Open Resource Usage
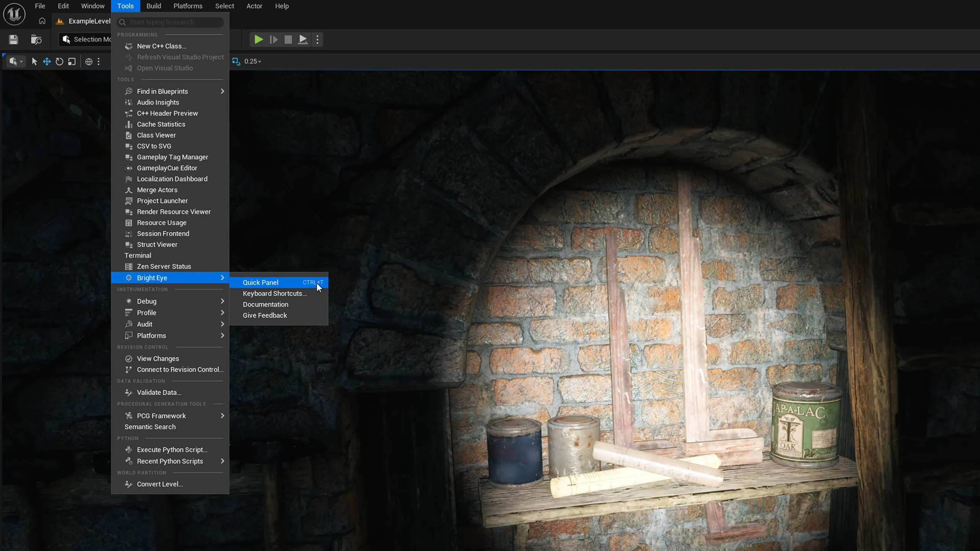Image resolution: width=980 pixels, height=551 pixels. (x=170, y=223)
